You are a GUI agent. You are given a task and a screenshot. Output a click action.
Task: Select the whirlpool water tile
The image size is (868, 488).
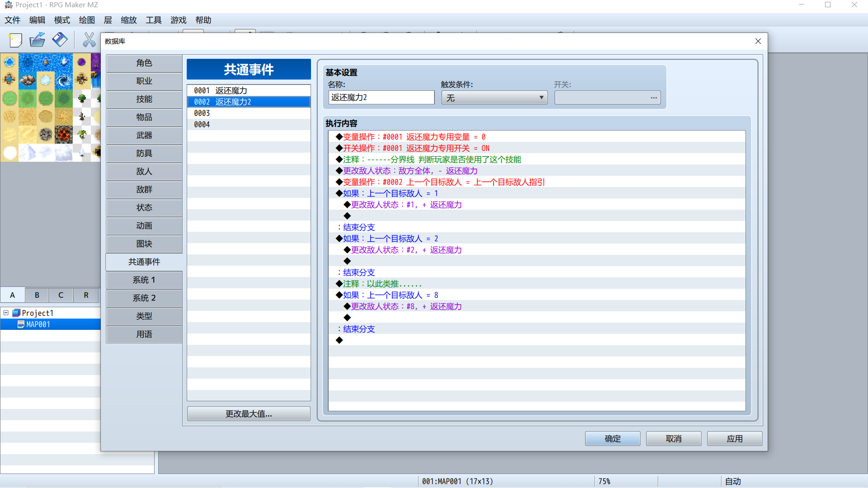pyautogui.click(x=64, y=80)
